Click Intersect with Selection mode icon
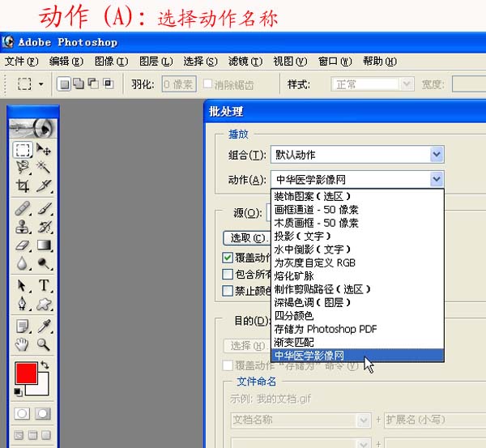This screenshot has height=448, width=486. [x=109, y=83]
